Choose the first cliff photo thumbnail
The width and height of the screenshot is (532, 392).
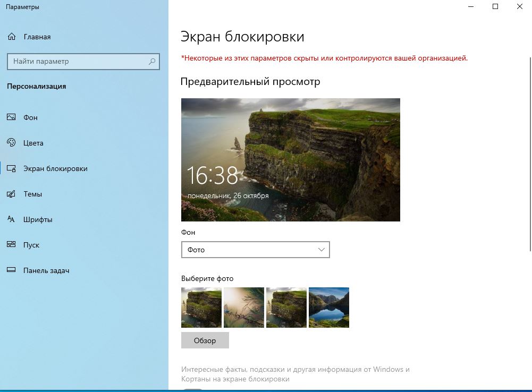(x=201, y=307)
